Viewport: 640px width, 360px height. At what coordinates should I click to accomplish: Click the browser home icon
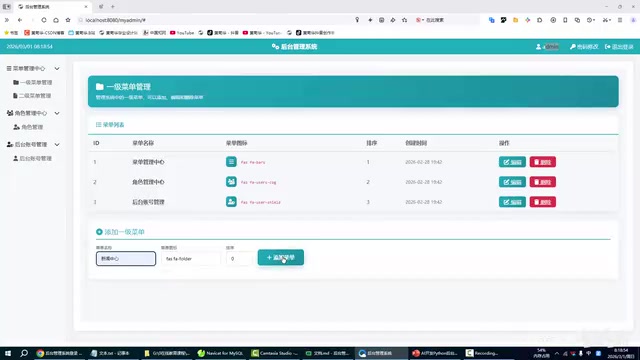56,20
